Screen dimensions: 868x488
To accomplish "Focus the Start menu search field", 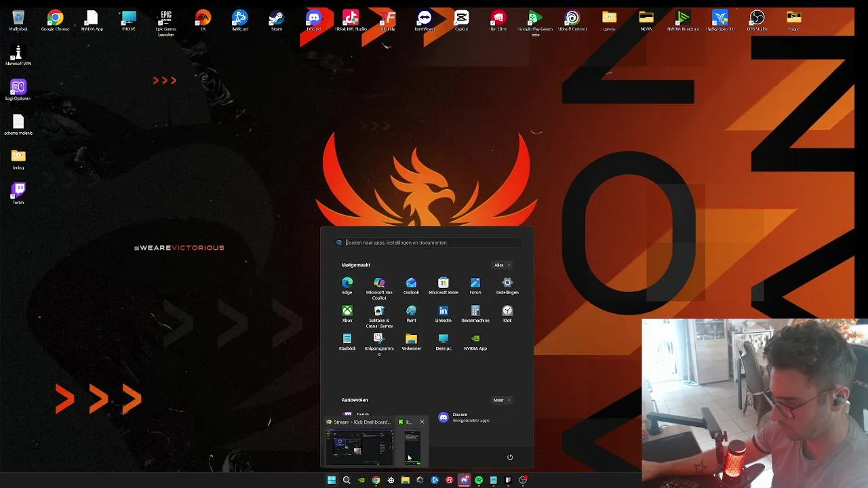I will (x=427, y=242).
